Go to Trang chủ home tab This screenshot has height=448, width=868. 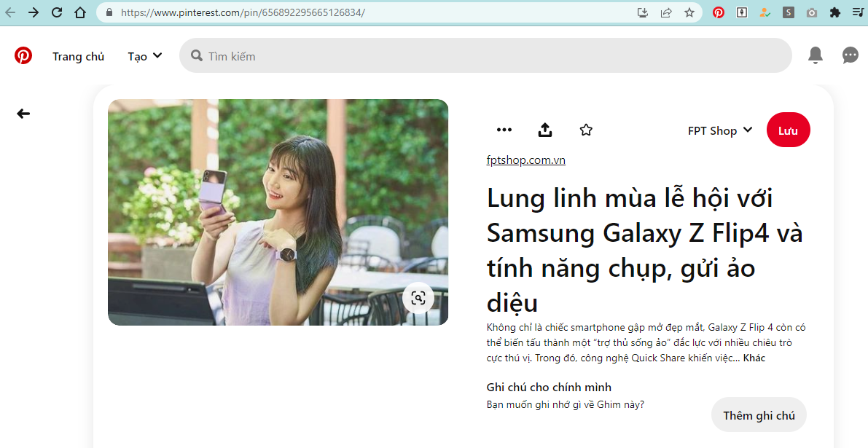[x=79, y=56]
